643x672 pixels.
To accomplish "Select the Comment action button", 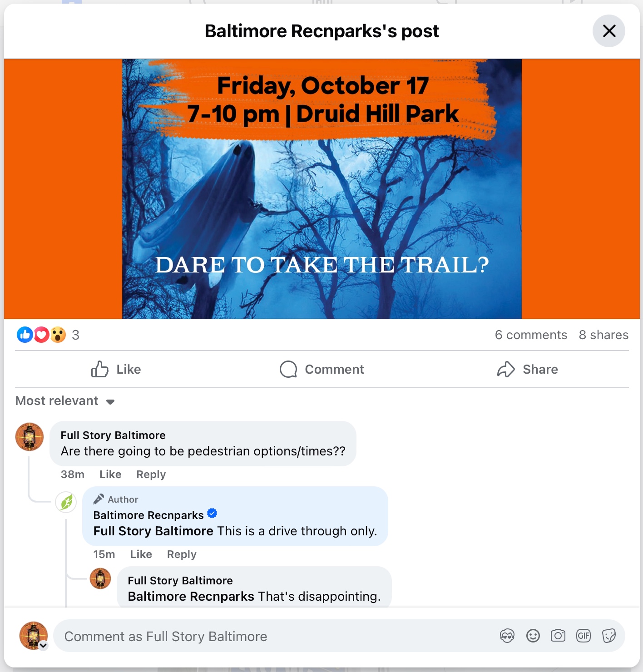I will coord(322,370).
